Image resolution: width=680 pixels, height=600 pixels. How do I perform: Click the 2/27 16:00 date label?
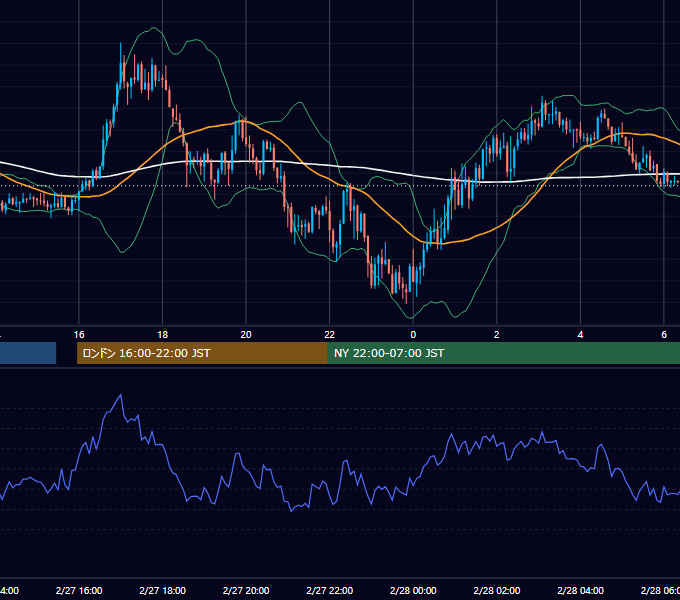79,590
